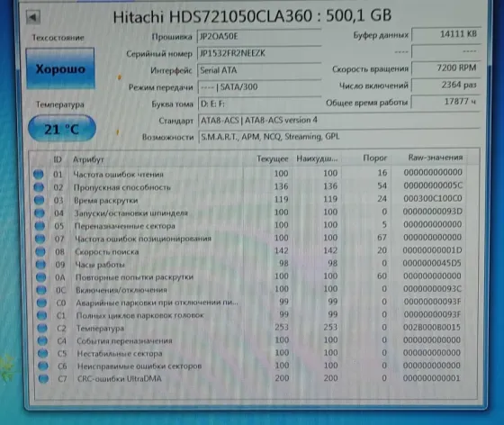Select the Время раскрутки attribute text
The height and width of the screenshot is (425, 504).
[x=106, y=200]
